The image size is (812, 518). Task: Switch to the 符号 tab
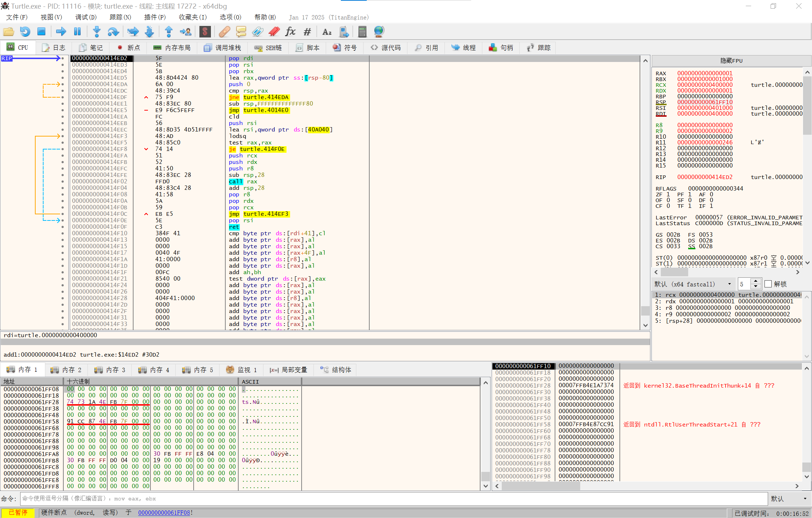click(345, 48)
